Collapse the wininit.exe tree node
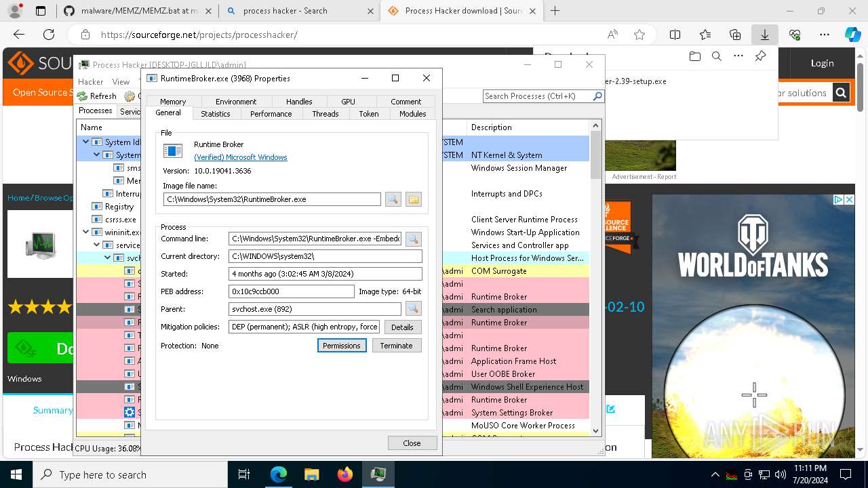Viewport: 868px width, 488px height. click(x=85, y=232)
